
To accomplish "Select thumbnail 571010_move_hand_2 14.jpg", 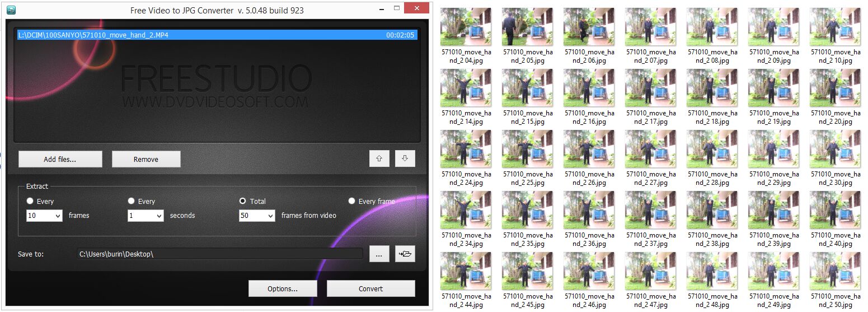I will tap(466, 88).
